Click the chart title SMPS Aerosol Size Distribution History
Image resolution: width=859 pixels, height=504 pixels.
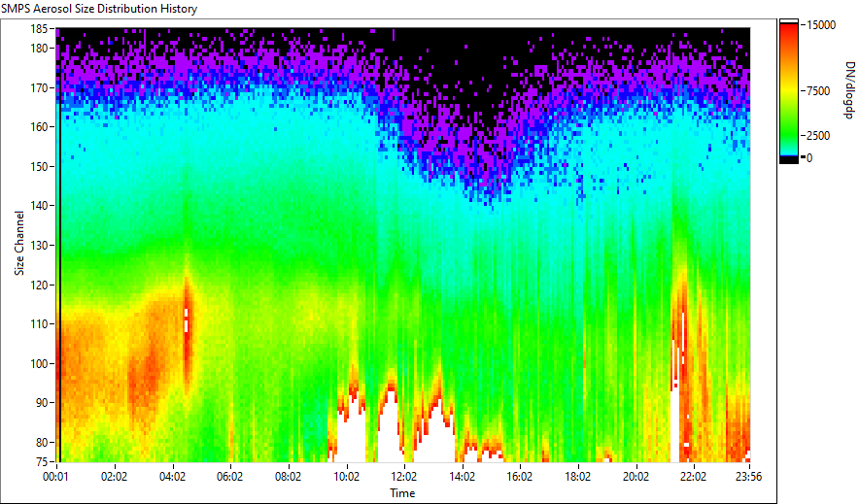click(99, 9)
